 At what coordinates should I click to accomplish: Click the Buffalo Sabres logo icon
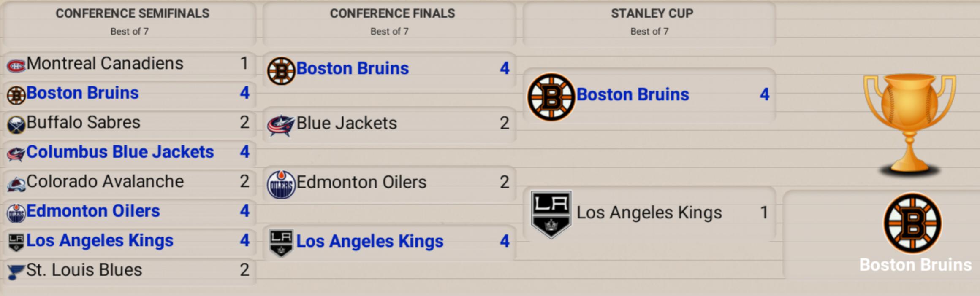click(x=16, y=125)
